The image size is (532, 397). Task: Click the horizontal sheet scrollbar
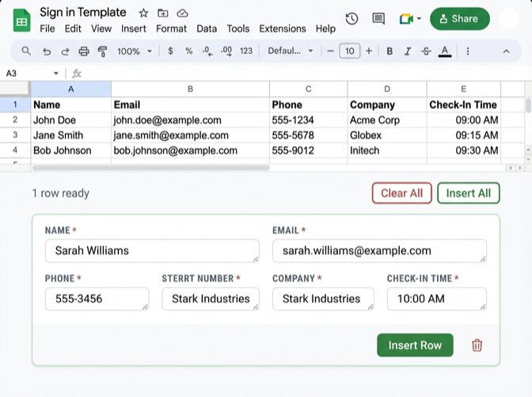click(151, 168)
